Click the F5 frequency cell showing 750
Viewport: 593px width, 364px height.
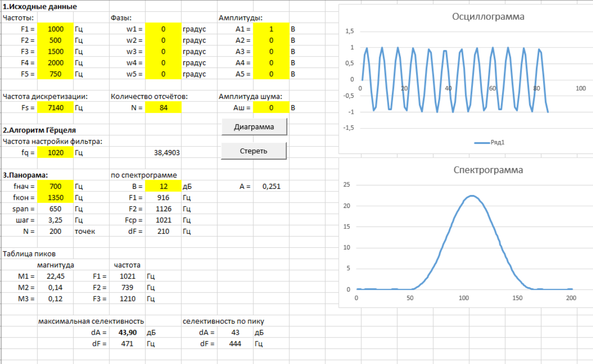[x=55, y=74]
